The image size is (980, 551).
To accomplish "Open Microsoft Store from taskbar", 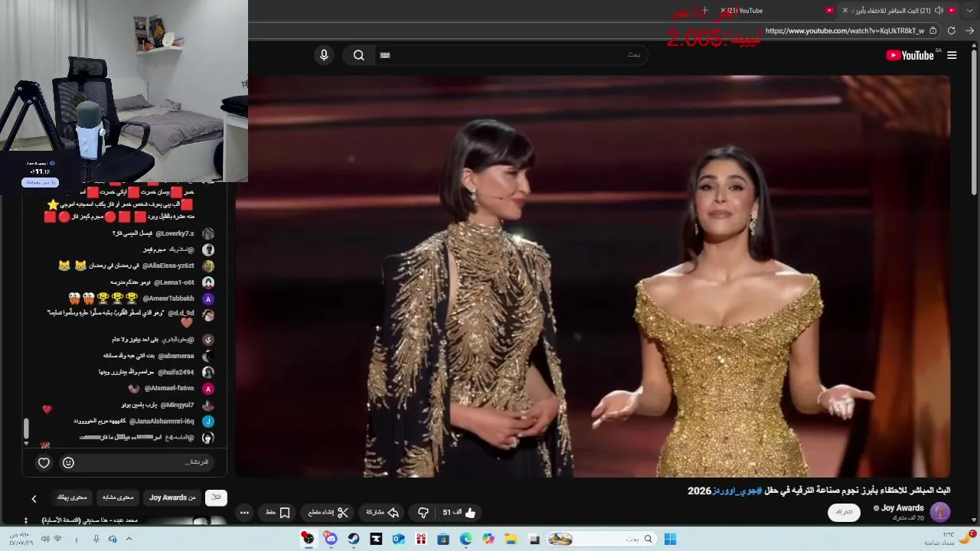I will click(443, 539).
